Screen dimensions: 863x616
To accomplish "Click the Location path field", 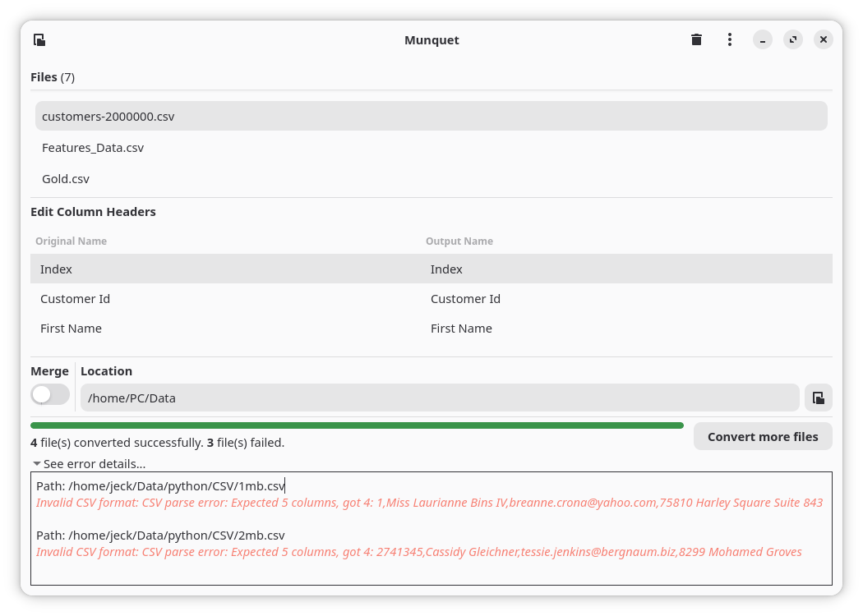I will click(440, 398).
